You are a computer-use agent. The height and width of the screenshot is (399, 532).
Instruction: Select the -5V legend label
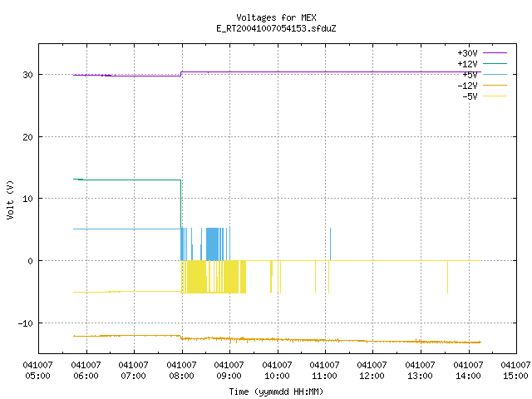[470, 96]
